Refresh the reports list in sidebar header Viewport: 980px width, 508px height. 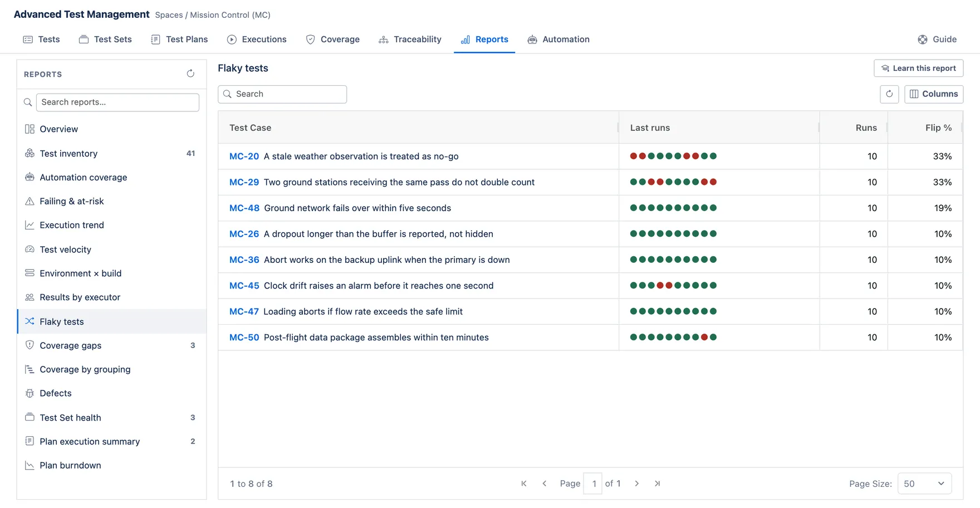click(190, 74)
